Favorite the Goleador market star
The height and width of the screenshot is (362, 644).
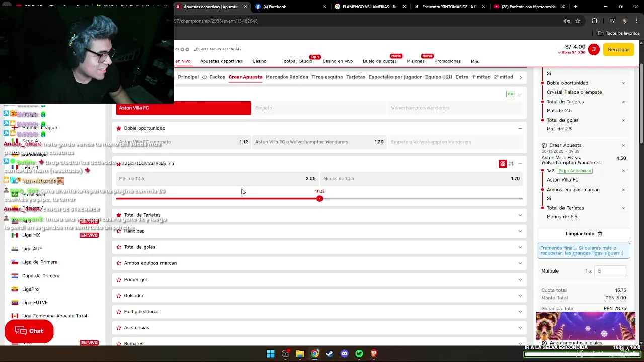(x=119, y=296)
